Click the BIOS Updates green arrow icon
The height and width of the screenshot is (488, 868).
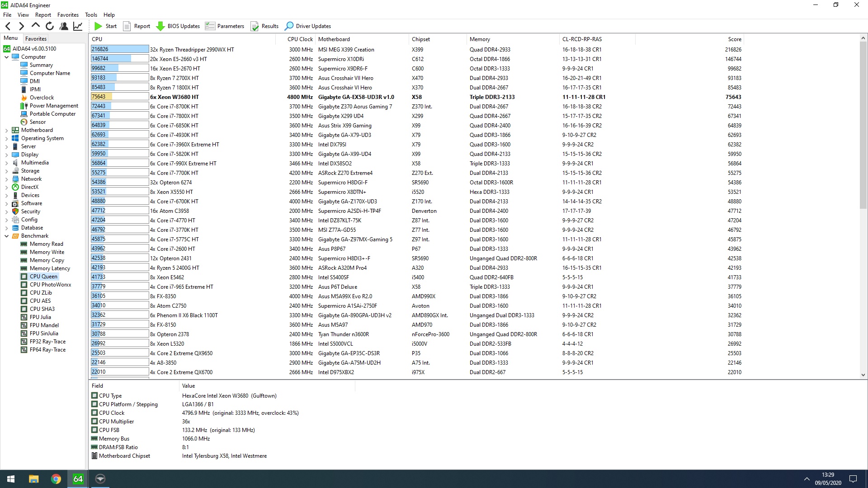pyautogui.click(x=160, y=26)
